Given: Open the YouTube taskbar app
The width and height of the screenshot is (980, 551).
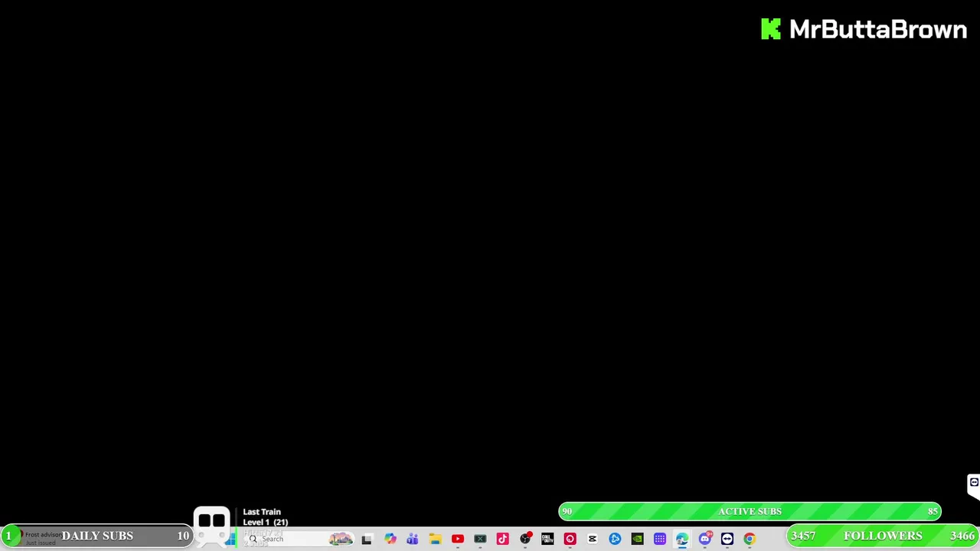Looking at the screenshot, I should (457, 540).
